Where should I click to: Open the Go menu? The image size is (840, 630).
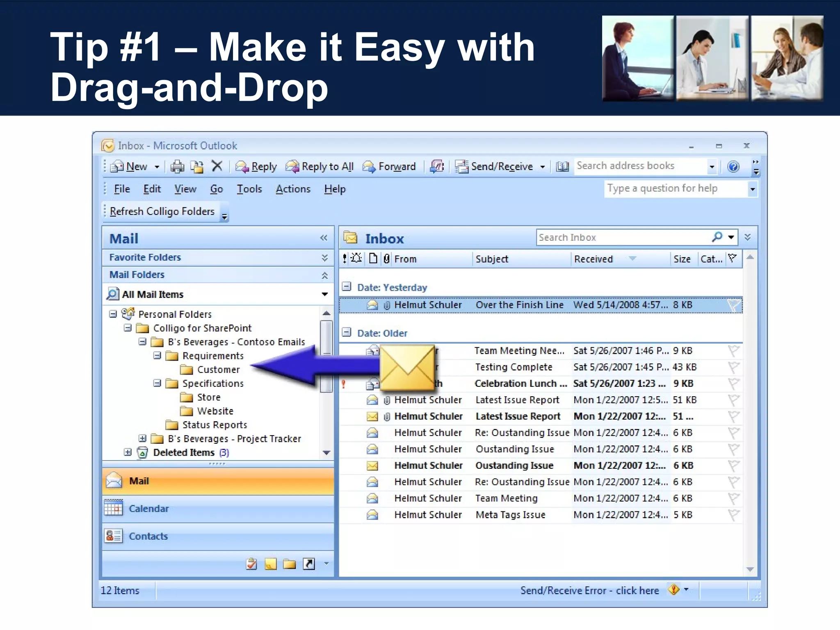pyautogui.click(x=217, y=189)
